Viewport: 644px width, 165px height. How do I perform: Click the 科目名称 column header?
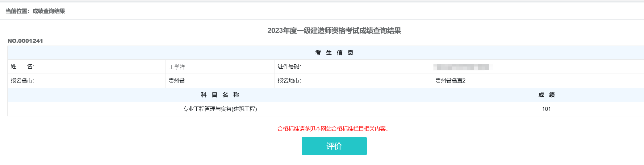tap(220, 95)
